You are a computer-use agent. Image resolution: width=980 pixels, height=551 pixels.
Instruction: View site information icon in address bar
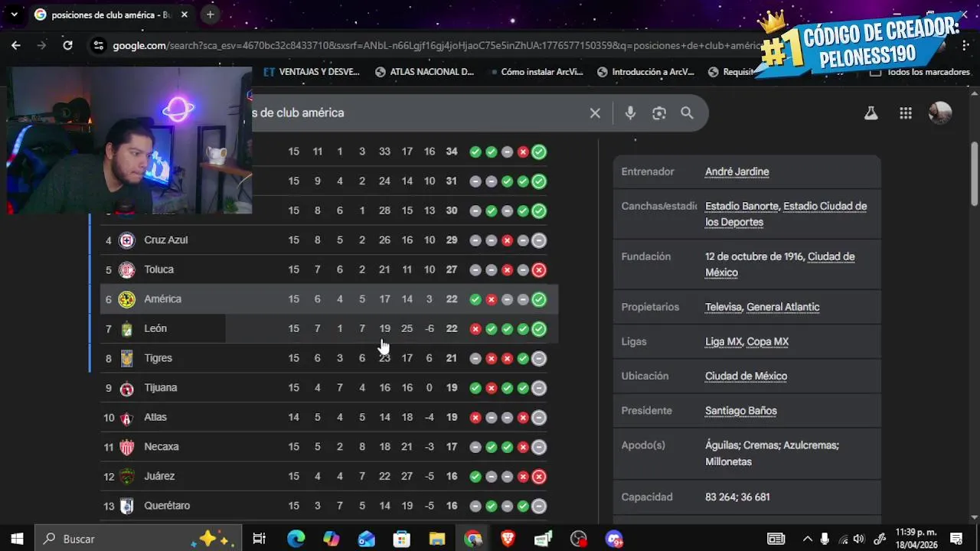point(98,45)
